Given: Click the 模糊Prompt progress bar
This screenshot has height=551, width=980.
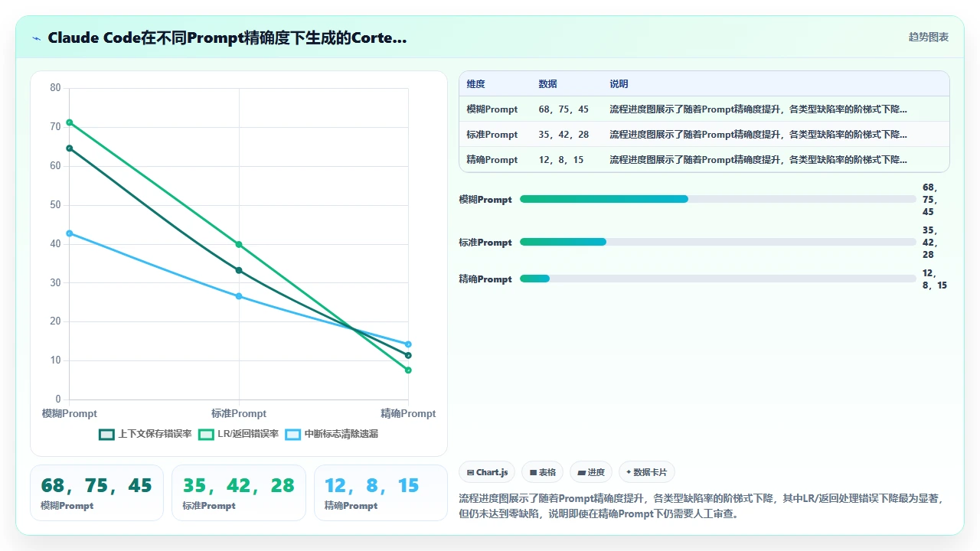Looking at the screenshot, I should click(718, 199).
